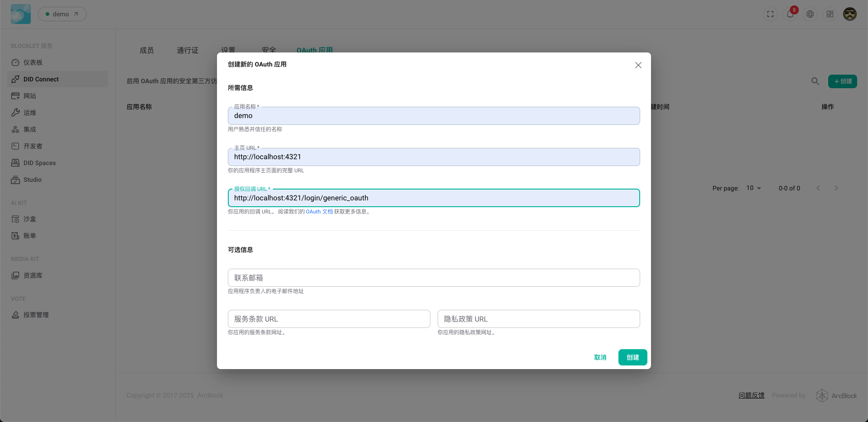Open the language globe icon
This screenshot has height=422, width=868.
click(x=810, y=14)
